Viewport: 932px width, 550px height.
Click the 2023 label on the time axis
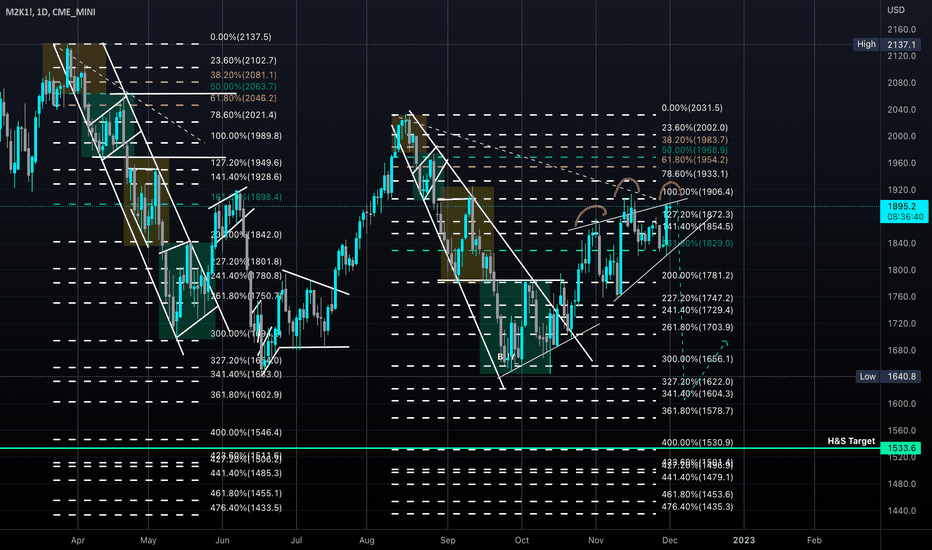point(744,540)
